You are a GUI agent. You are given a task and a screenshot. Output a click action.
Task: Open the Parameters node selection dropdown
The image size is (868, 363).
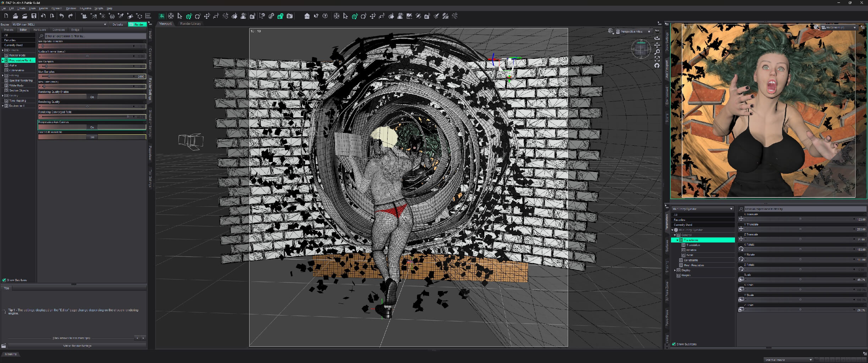[x=702, y=209]
